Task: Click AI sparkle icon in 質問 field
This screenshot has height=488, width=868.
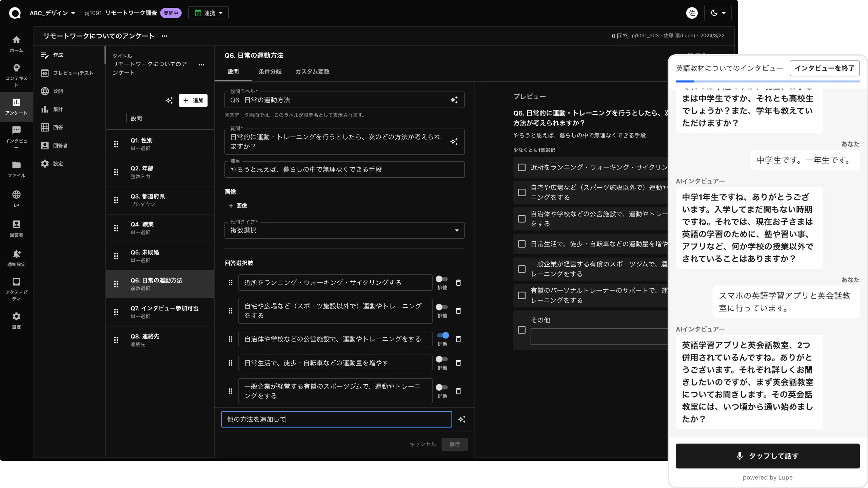Action: pos(454,142)
